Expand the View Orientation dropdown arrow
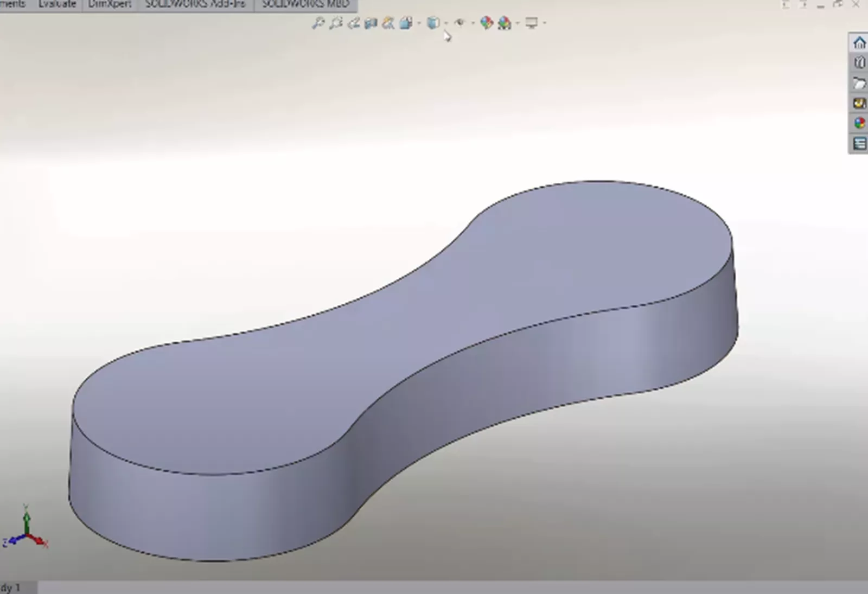Image resolution: width=868 pixels, height=594 pixels. tap(419, 23)
